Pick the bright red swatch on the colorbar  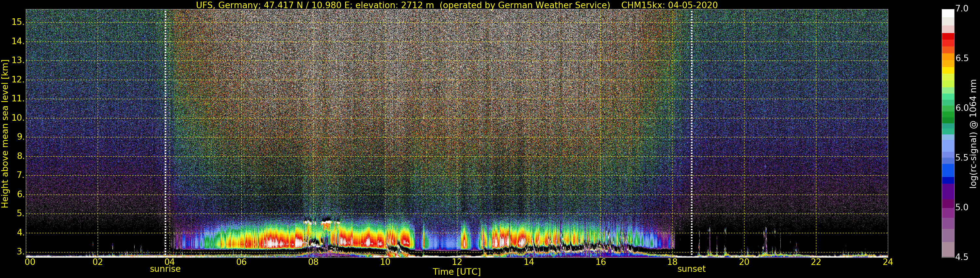(948, 37)
